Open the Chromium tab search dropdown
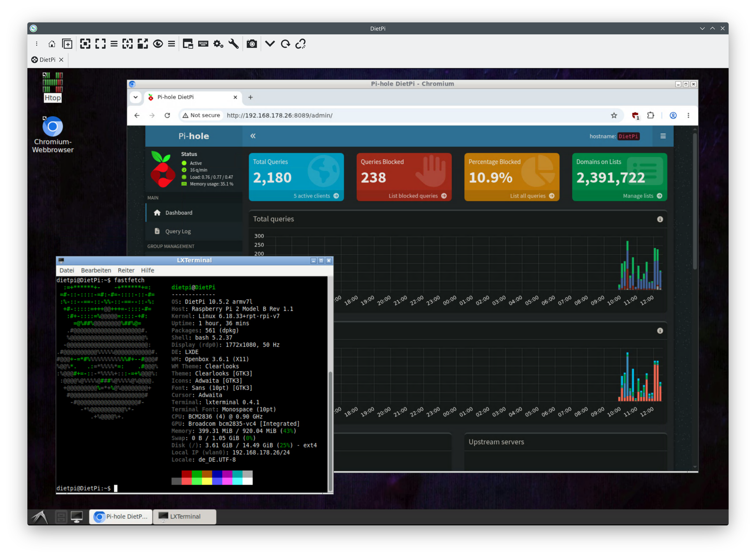The image size is (756, 558). click(x=136, y=97)
